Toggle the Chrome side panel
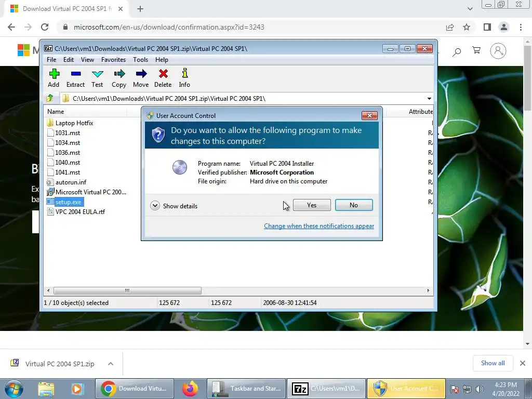This screenshot has height=399, width=532. tap(487, 27)
